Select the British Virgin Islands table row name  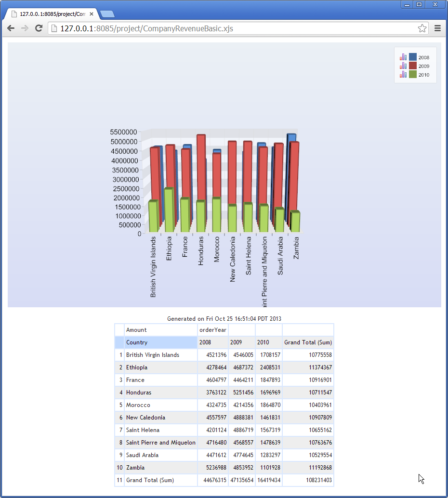tap(153, 355)
